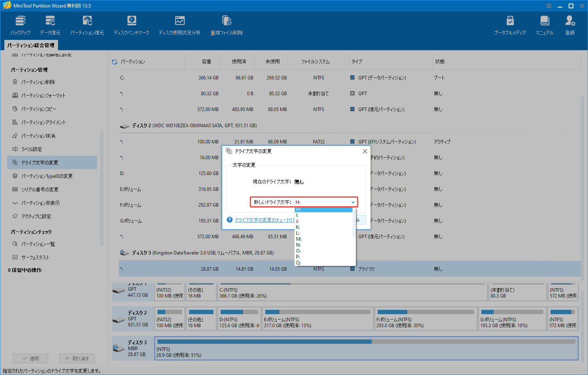Screen dimensions: 588x375
Task: Open the hamburger menu at top right
Action: point(549,6)
